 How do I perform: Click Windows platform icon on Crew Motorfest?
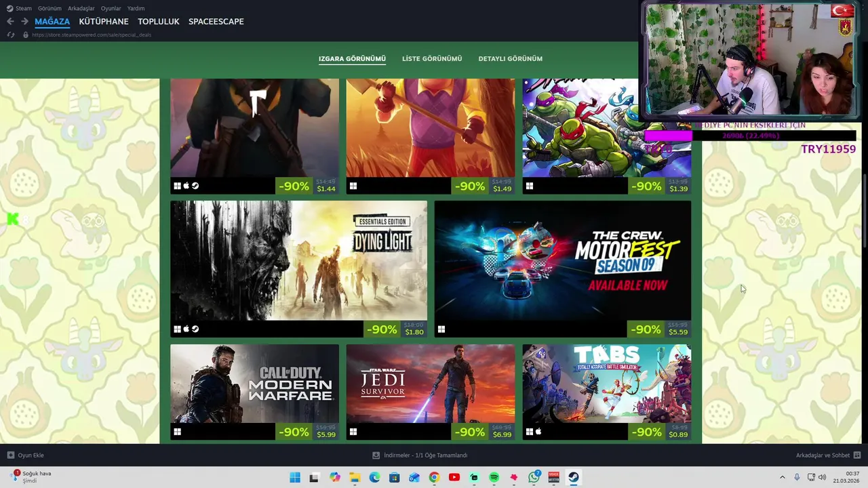pos(441,329)
